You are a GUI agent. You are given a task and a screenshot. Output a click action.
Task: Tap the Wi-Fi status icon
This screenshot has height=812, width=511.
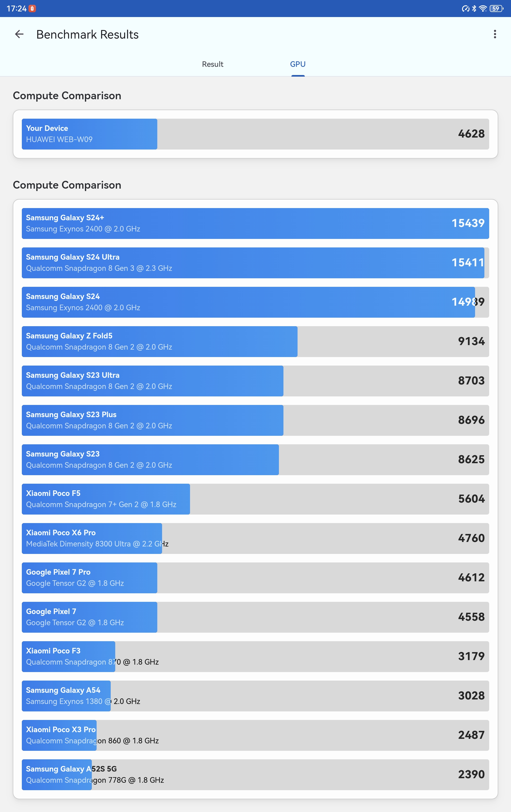pyautogui.click(x=483, y=9)
